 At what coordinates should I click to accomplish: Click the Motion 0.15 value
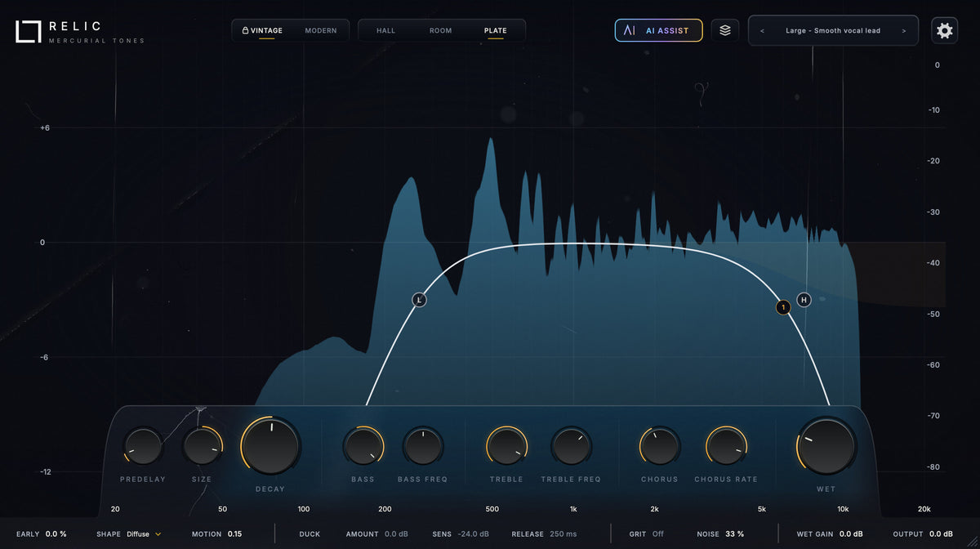point(234,534)
